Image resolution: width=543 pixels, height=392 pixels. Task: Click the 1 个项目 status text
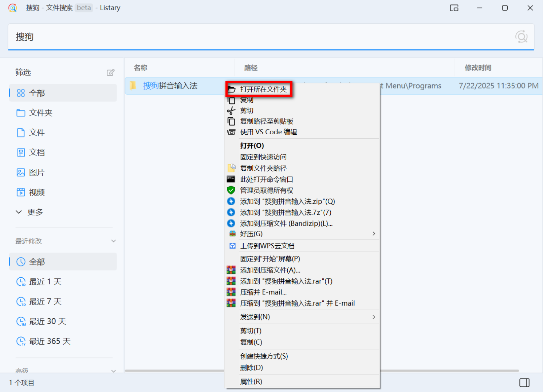click(21, 383)
